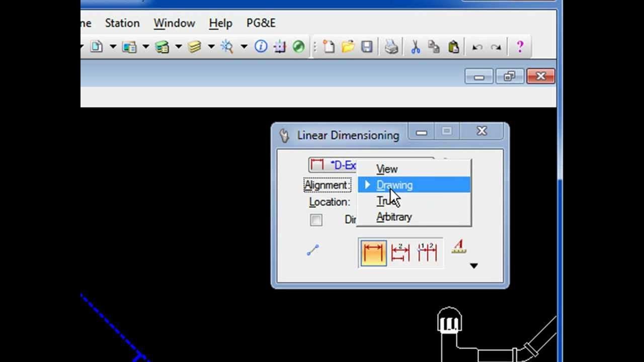The height and width of the screenshot is (362, 644).
Task: Minimize the inner document window
Action: coord(479,76)
